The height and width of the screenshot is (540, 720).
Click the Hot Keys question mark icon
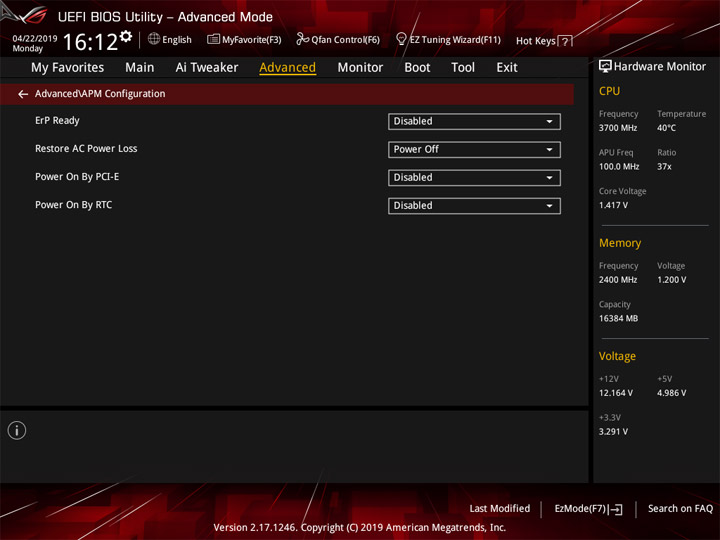click(x=565, y=41)
